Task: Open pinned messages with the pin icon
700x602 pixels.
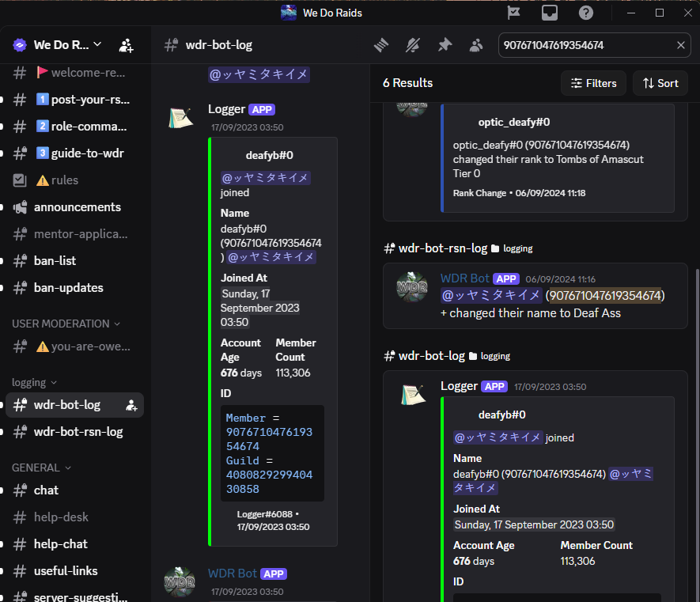Action: 445,45
